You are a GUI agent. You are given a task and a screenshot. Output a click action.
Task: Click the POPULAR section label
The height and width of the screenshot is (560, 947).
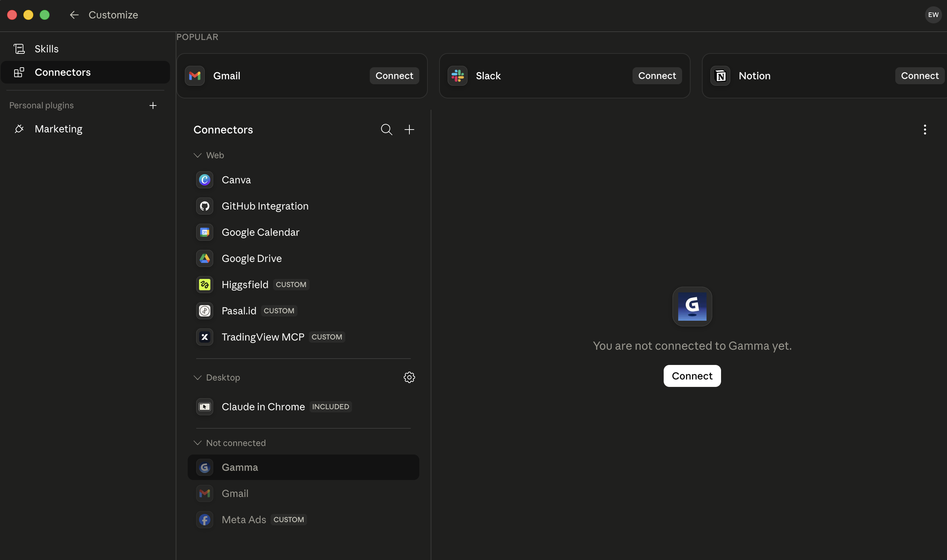pyautogui.click(x=197, y=37)
